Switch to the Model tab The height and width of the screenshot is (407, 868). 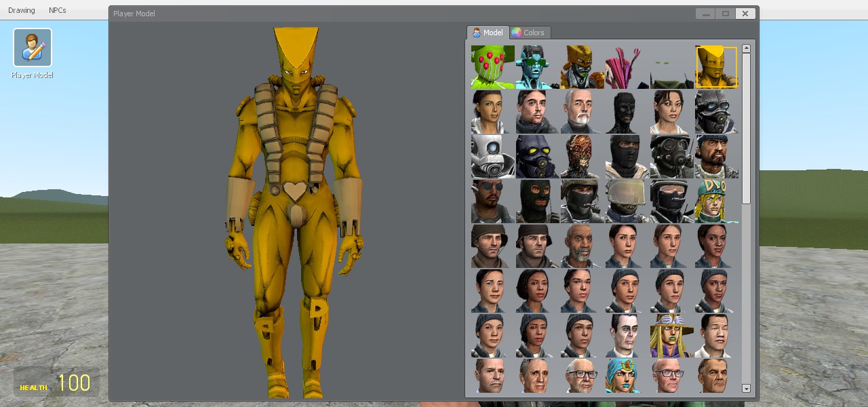coord(488,33)
